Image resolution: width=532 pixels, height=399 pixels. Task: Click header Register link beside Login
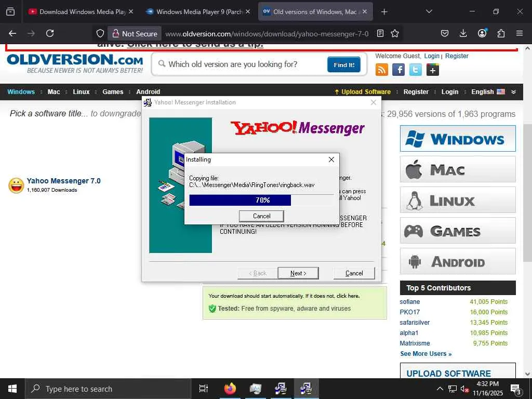click(457, 56)
